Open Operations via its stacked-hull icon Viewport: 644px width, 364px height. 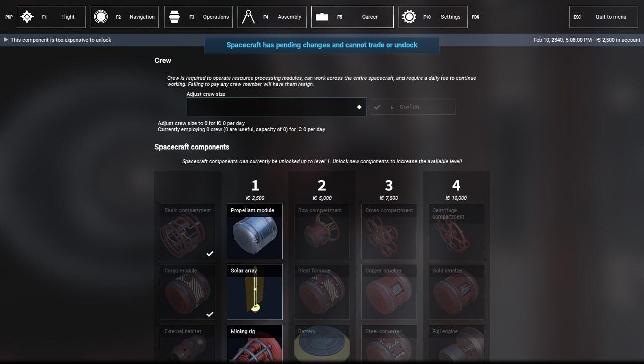point(174,17)
